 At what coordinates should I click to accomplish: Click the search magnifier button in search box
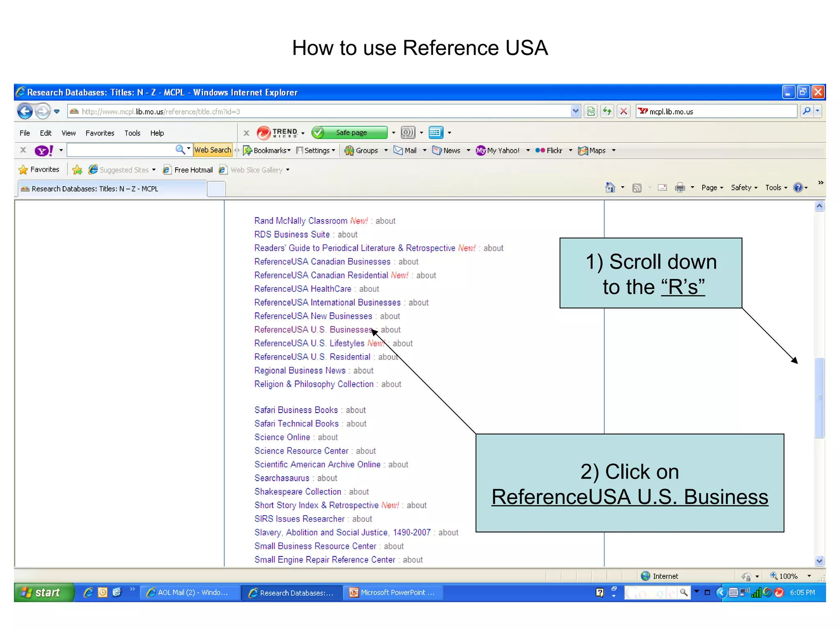tap(806, 111)
